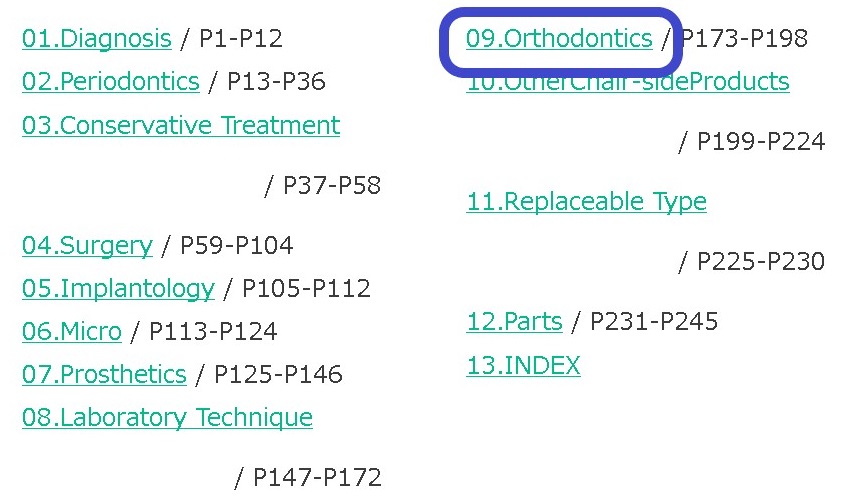Open the 05.Implantology section

point(118,288)
